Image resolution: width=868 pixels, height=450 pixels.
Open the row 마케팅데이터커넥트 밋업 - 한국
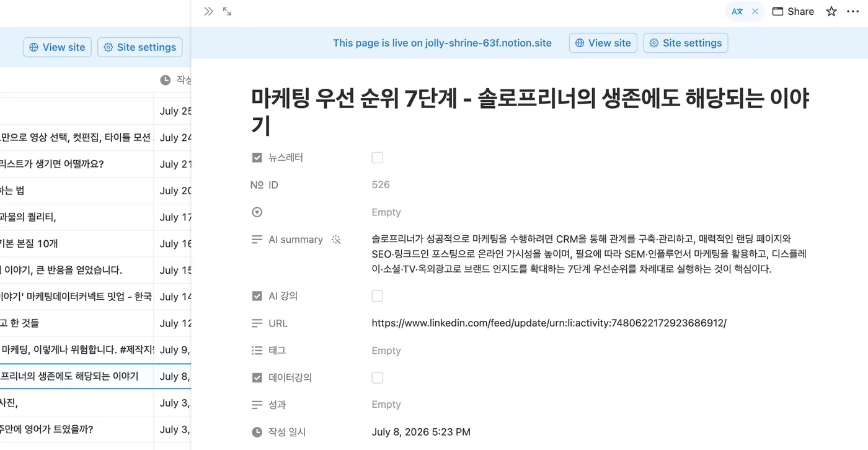click(x=76, y=297)
